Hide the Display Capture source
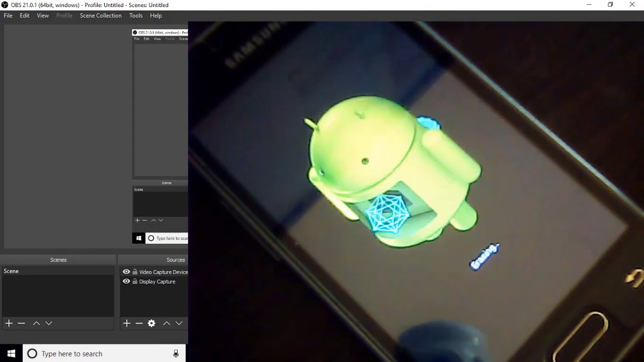Screen dimensions: 644x362 [126, 282]
